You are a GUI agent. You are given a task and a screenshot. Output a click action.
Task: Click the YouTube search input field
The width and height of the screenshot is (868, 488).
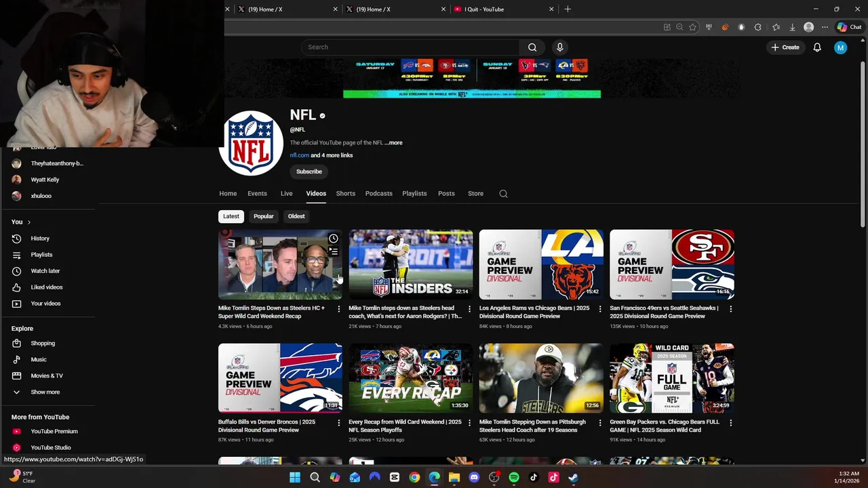coord(410,47)
